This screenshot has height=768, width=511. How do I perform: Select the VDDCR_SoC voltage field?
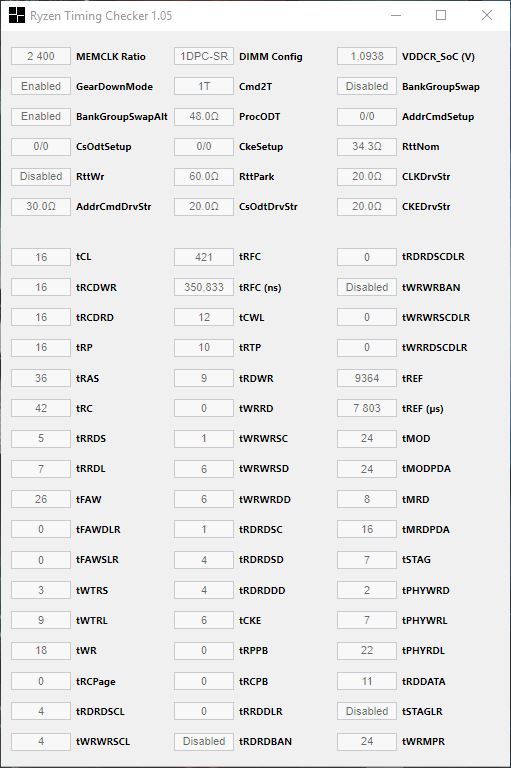coord(367,56)
